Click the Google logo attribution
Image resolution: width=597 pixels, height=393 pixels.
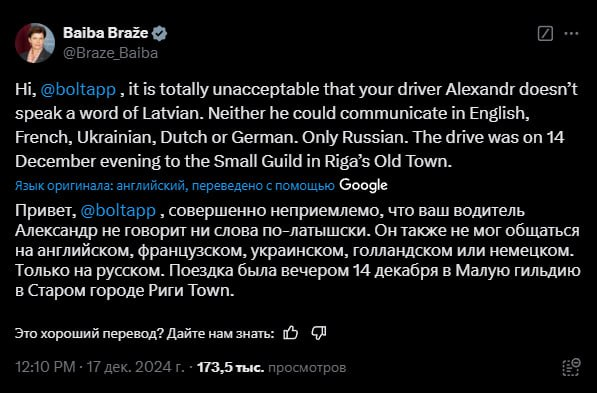363,185
